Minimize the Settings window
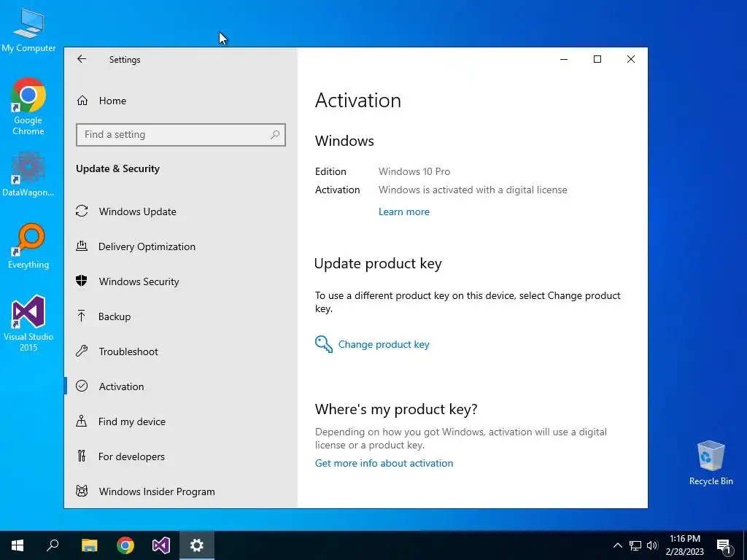Viewport: 747px width, 560px height. 564,60
